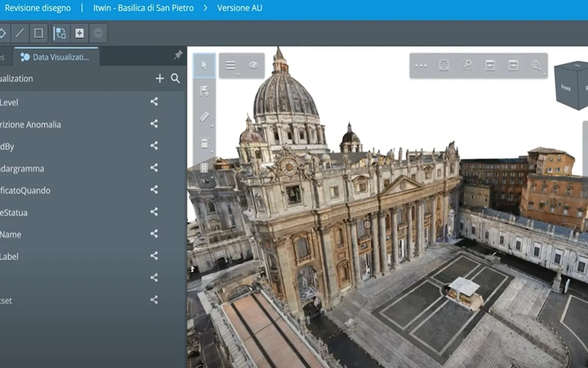Click the share icon for dBy row
Viewport: 588px width, 368px height.
[154, 146]
